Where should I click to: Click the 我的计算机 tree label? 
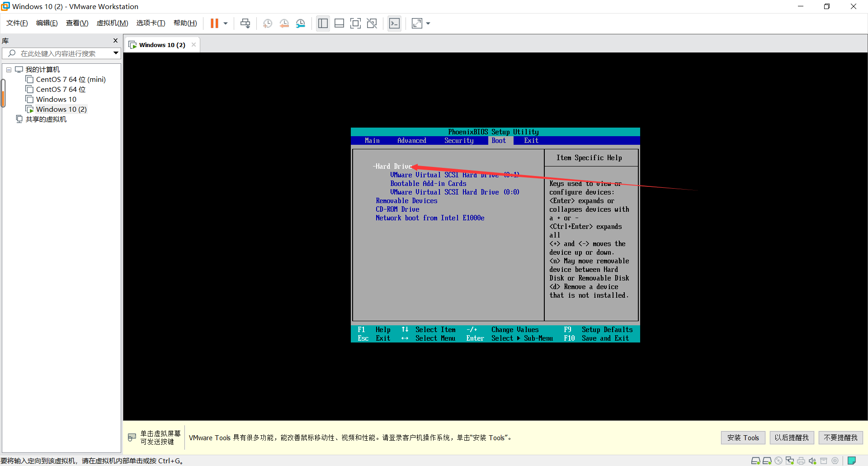pyautogui.click(x=42, y=70)
